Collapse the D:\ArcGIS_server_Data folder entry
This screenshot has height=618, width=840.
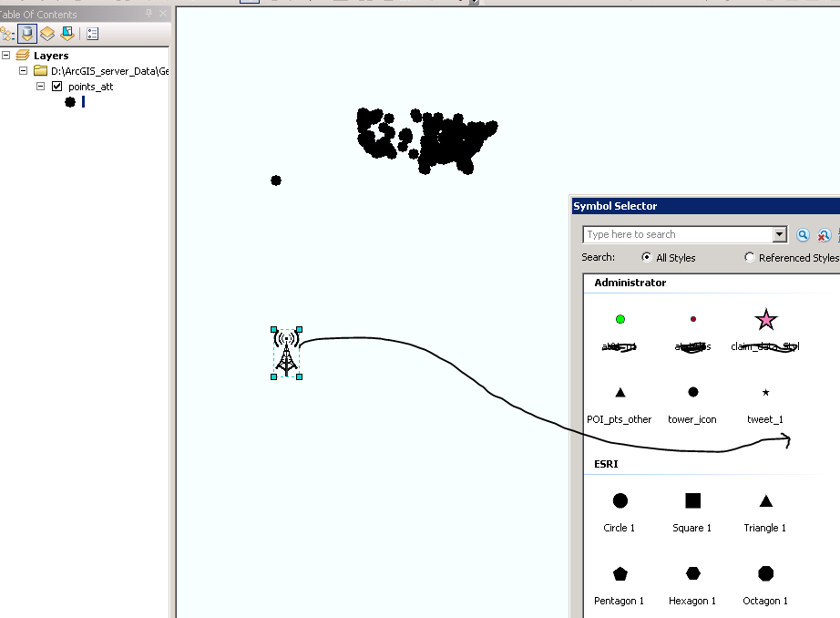[x=24, y=71]
